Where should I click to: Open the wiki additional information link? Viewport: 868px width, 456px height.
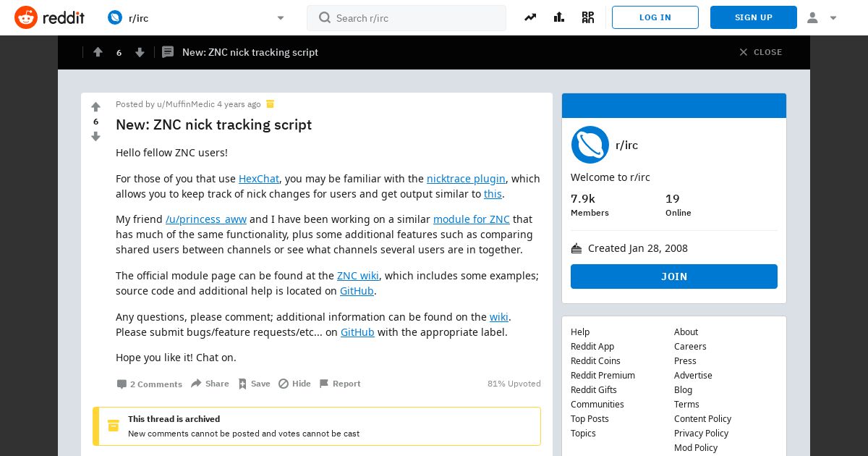click(499, 317)
